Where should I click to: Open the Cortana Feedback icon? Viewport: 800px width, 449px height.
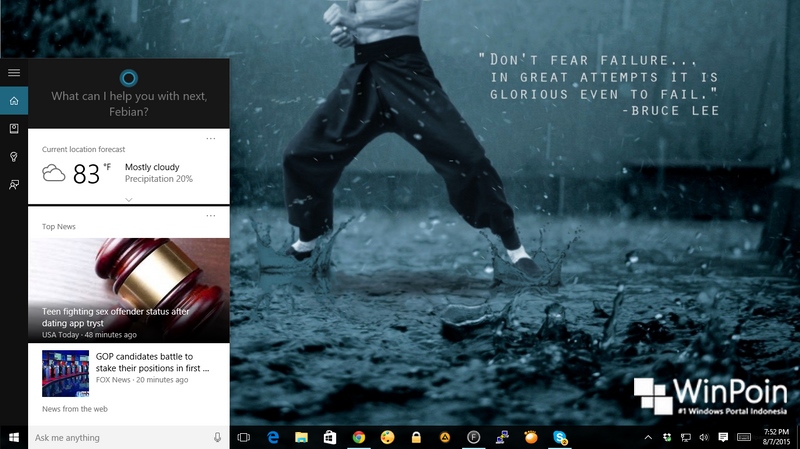[x=14, y=184]
